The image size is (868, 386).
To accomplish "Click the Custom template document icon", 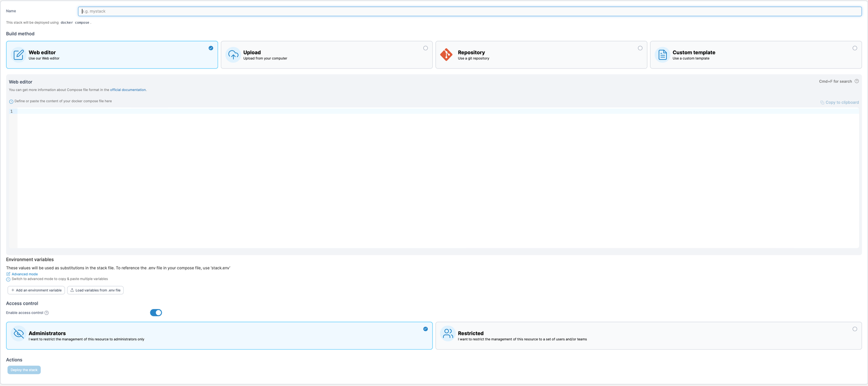I will pyautogui.click(x=662, y=55).
